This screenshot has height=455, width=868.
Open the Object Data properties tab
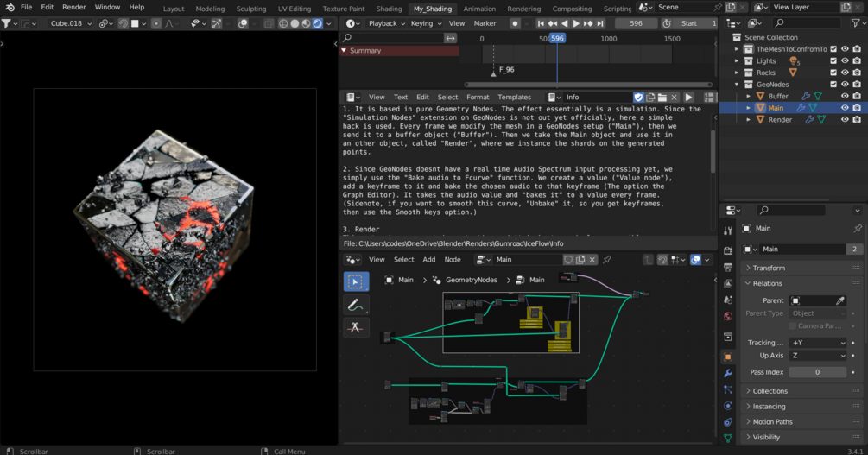[728, 438]
